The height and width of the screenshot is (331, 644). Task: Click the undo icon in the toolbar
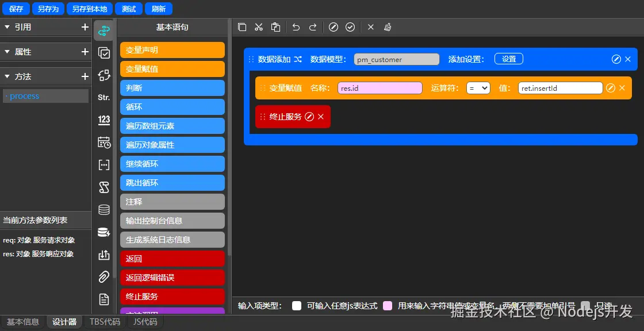tap(296, 26)
